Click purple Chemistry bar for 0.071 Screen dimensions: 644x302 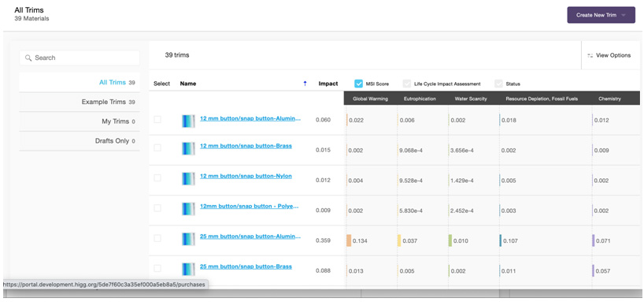593,240
